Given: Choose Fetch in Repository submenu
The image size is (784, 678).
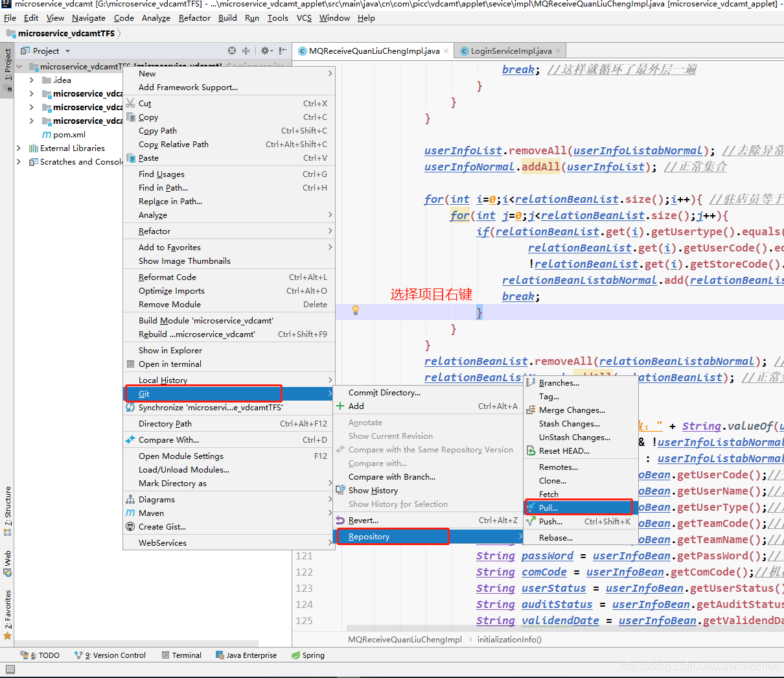Looking at the screenshot, I should click(548, 495).
